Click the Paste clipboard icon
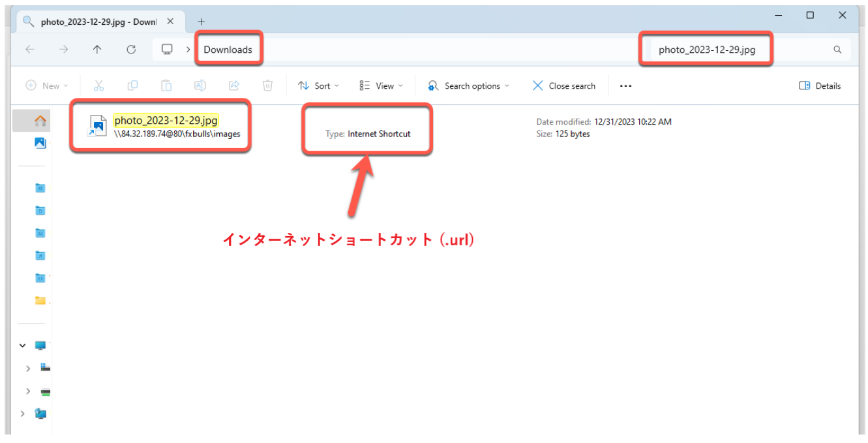The height and width of the screenshot is (443, 868). (x=166, y=85)
